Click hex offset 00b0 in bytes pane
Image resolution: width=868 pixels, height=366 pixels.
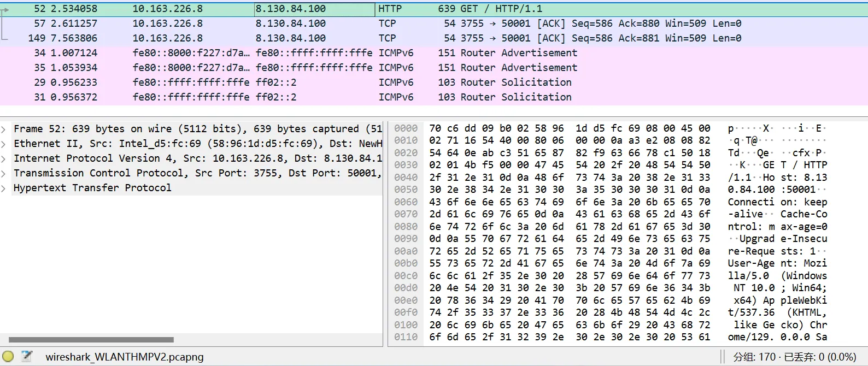[x=406, y=263]
